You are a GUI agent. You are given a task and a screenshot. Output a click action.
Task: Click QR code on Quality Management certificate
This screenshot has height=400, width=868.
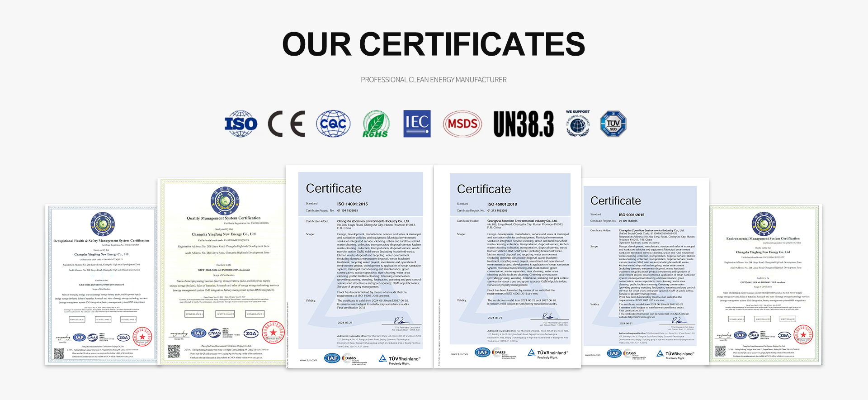point(174,351)
